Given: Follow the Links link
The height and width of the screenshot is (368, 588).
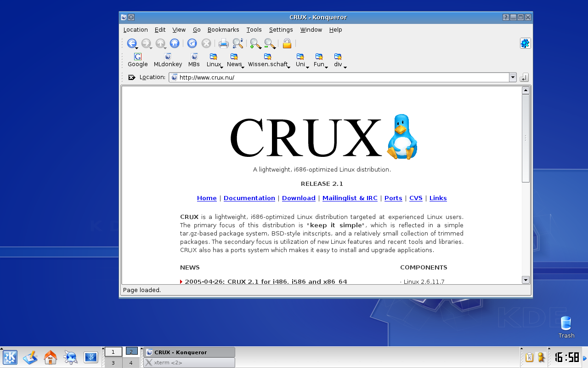Looking at the screenshot, I should (438, 198).
